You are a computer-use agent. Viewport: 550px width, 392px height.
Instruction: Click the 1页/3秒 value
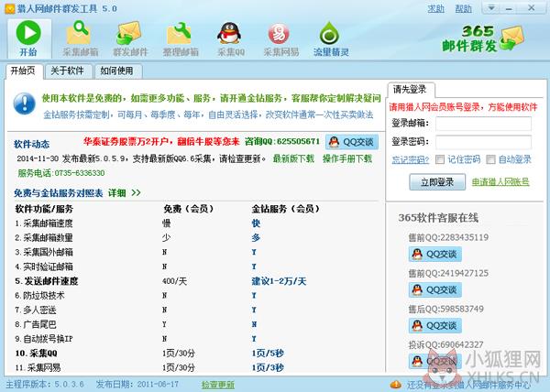click(268, 367)
